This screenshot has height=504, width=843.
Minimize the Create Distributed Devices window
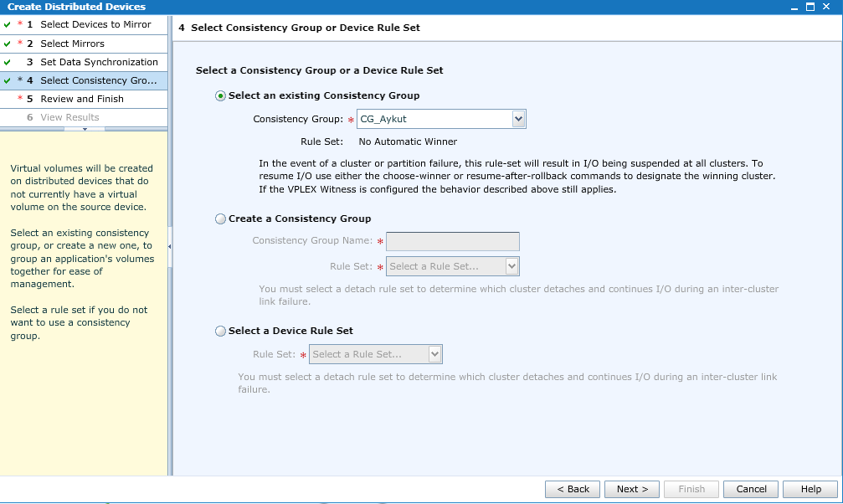pyautogui.click(x=794, y=8)
